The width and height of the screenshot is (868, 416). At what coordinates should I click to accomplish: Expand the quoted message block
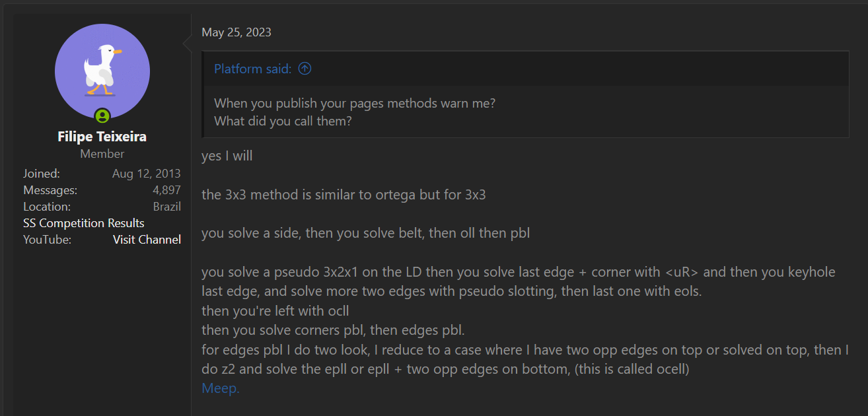pyautogui.click(x=526, y=112)
